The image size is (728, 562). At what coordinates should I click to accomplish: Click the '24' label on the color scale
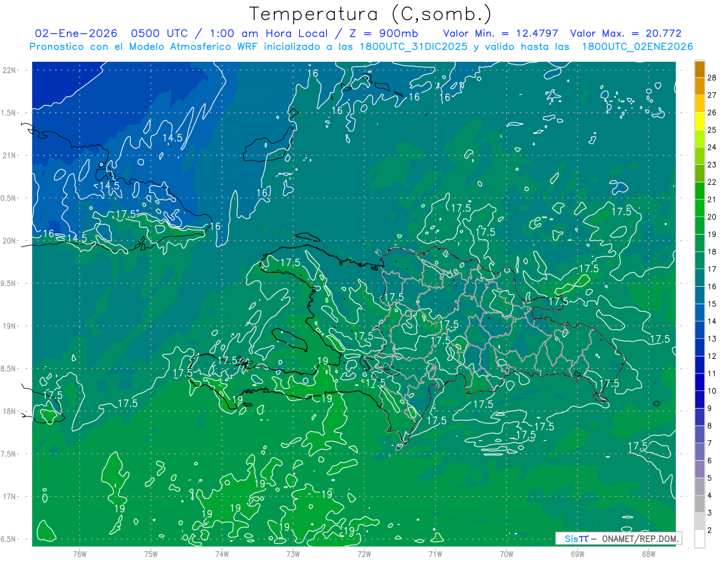coord(712,147)
